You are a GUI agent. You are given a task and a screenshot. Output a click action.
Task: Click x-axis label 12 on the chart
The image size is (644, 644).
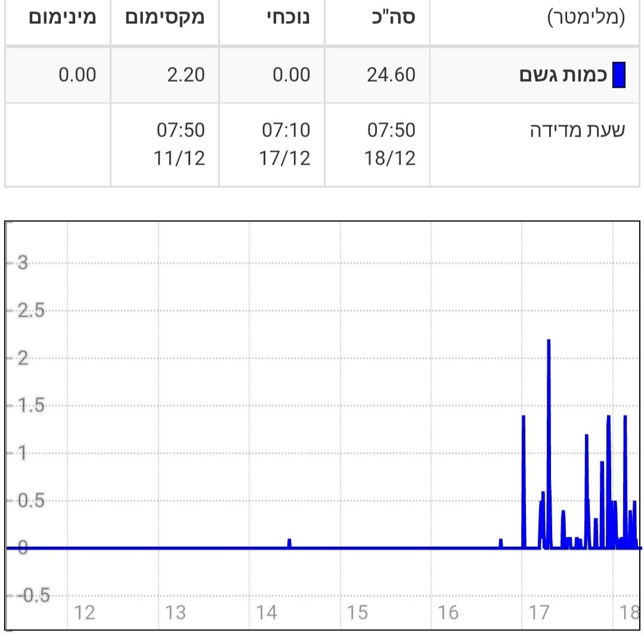point(85,612)
